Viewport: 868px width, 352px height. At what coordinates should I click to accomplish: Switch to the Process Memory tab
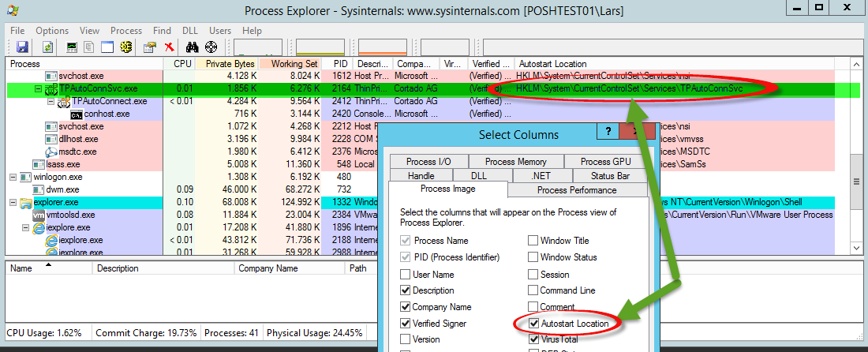coord(516,162)
